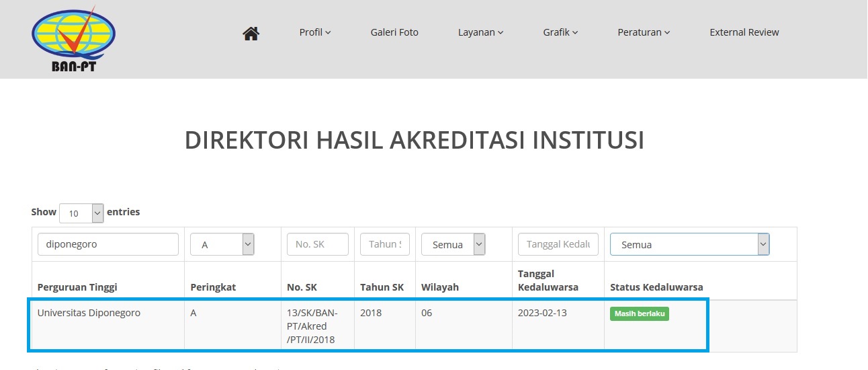Screen dimensions: 868x370
Task: Go to the home icon
Action: [251, 33]
